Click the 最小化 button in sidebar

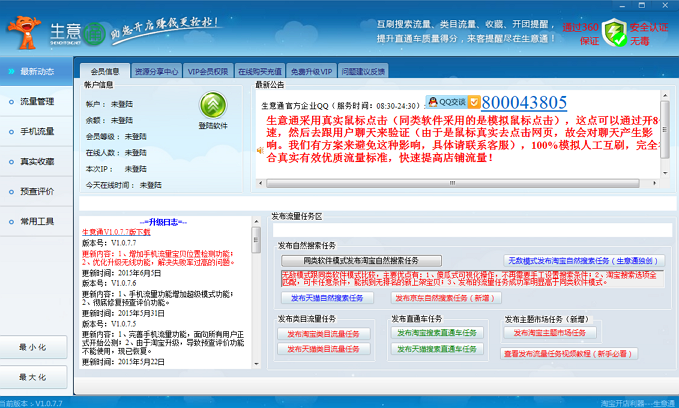click(x=33, y=347)
